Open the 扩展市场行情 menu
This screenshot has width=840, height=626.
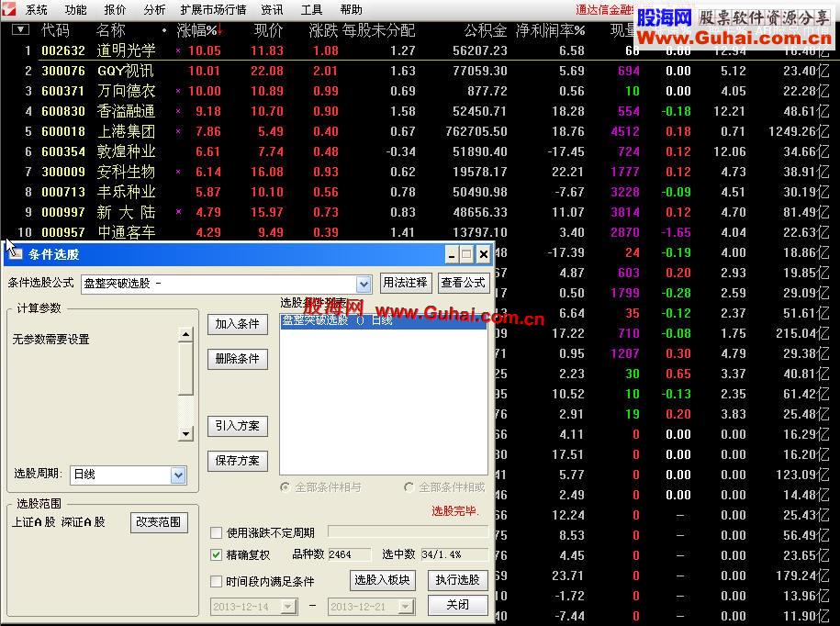click(x=213, y=10)
